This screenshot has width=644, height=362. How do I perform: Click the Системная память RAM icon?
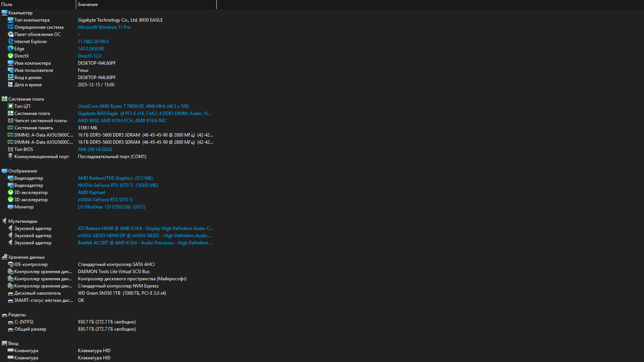point(11,128)
